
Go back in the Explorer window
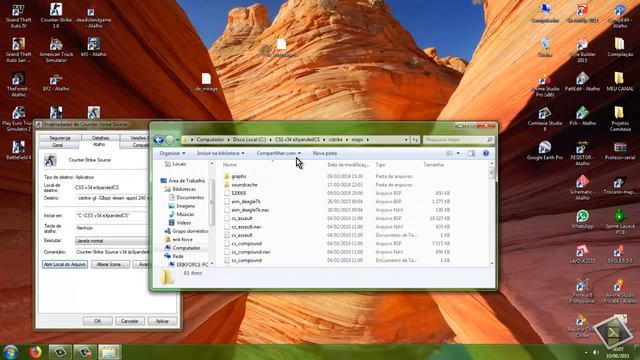tap(159, 140)
